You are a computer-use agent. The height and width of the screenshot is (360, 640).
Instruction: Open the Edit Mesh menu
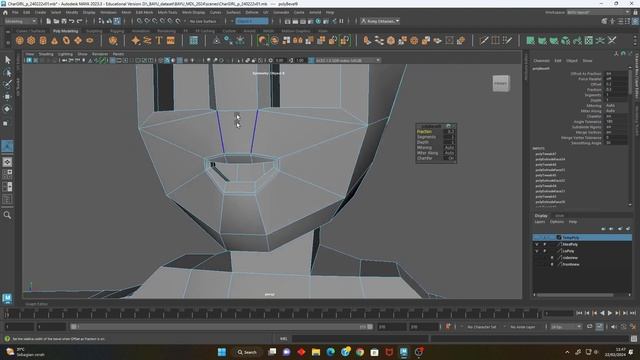click(144, 12)
